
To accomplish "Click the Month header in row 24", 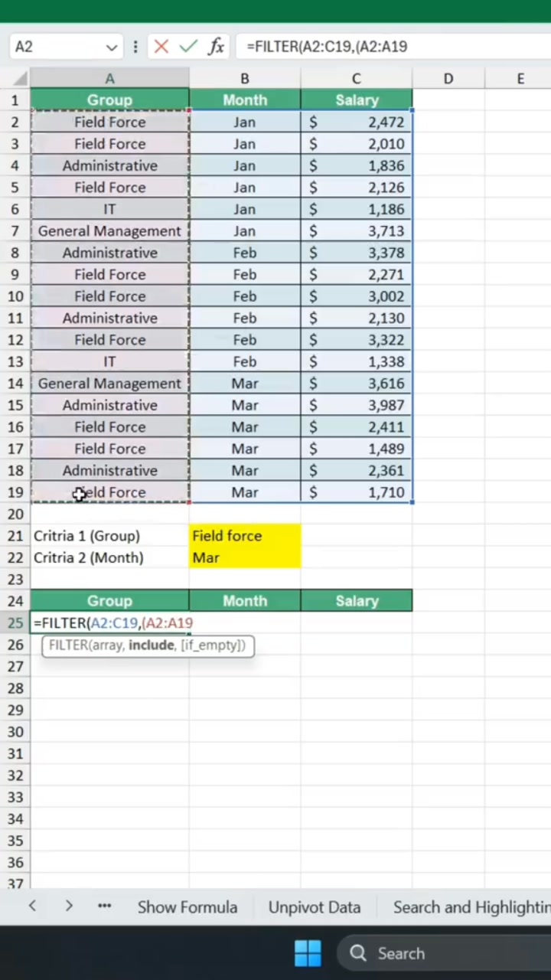I will [x=245, y=601].
